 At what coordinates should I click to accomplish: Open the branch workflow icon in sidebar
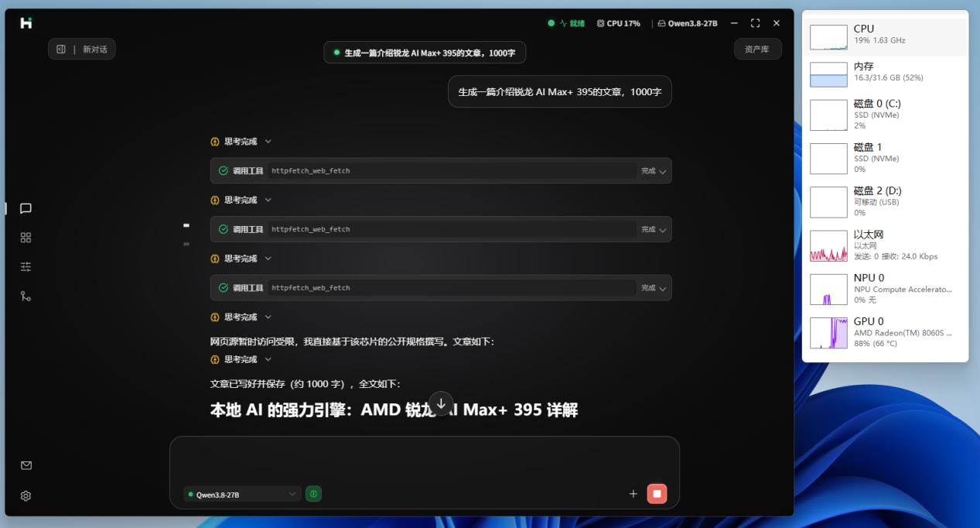click(x=26, y=296)
